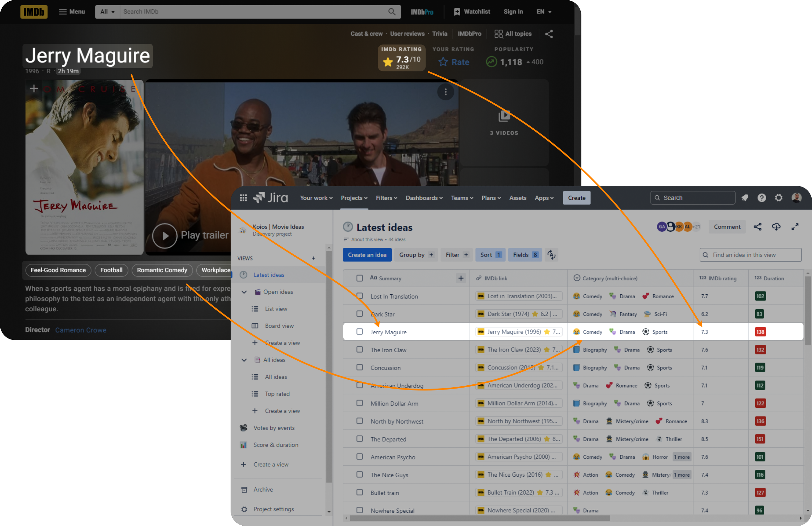Click the share icon next to Comment
Screen dimensions: 812x526
coord(757,227)
